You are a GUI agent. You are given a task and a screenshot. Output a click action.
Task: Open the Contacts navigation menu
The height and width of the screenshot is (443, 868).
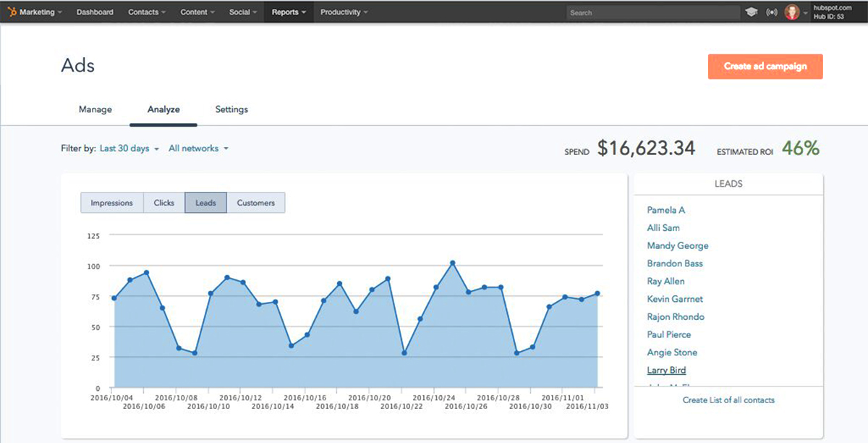[x=147, y=12]
